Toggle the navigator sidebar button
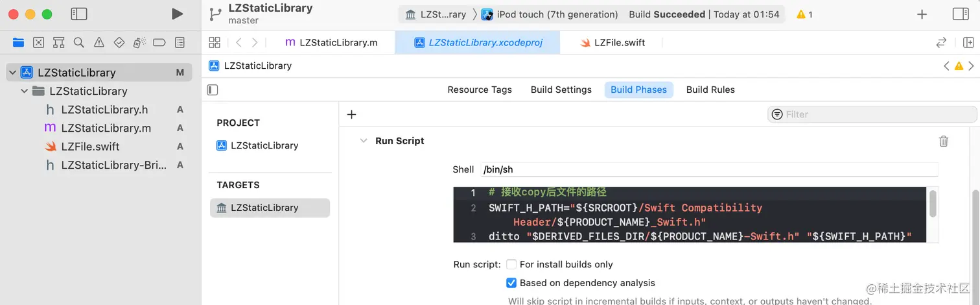Image resolution: width=980 pixels, height=305 pixels. tap(78, 14)
